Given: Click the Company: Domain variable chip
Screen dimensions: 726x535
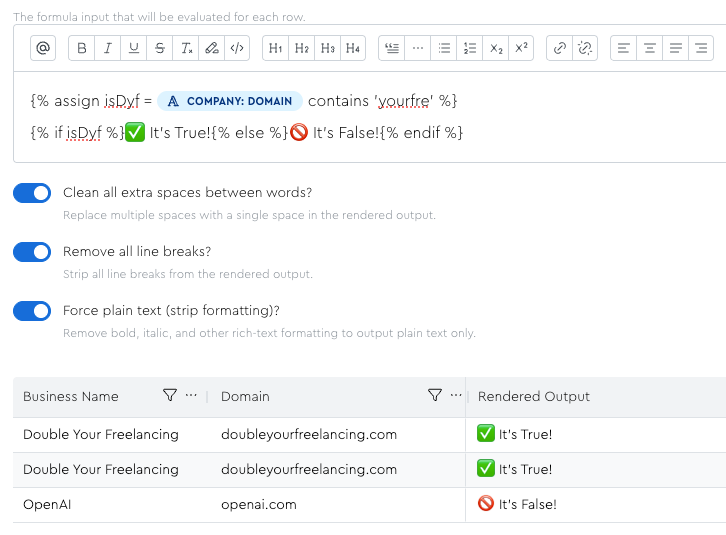Looking at the screenshot, I should [x=230, y=101].
